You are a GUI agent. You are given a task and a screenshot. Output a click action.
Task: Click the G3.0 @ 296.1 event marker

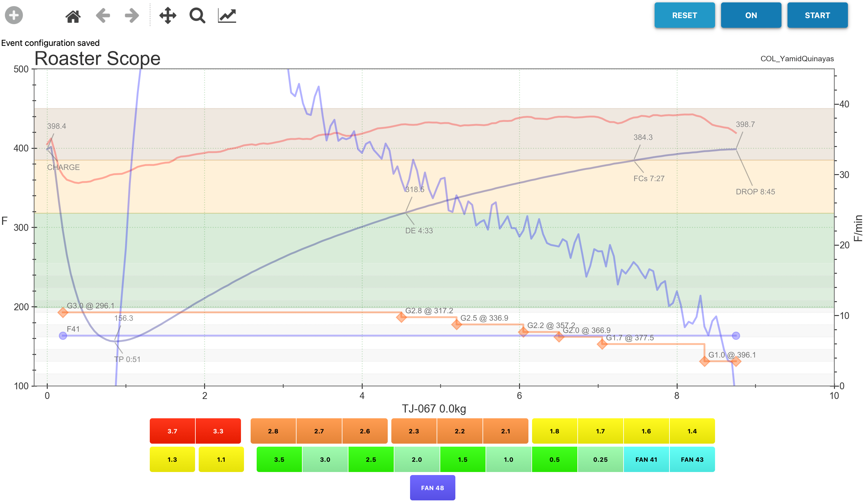tap(63, 312)
